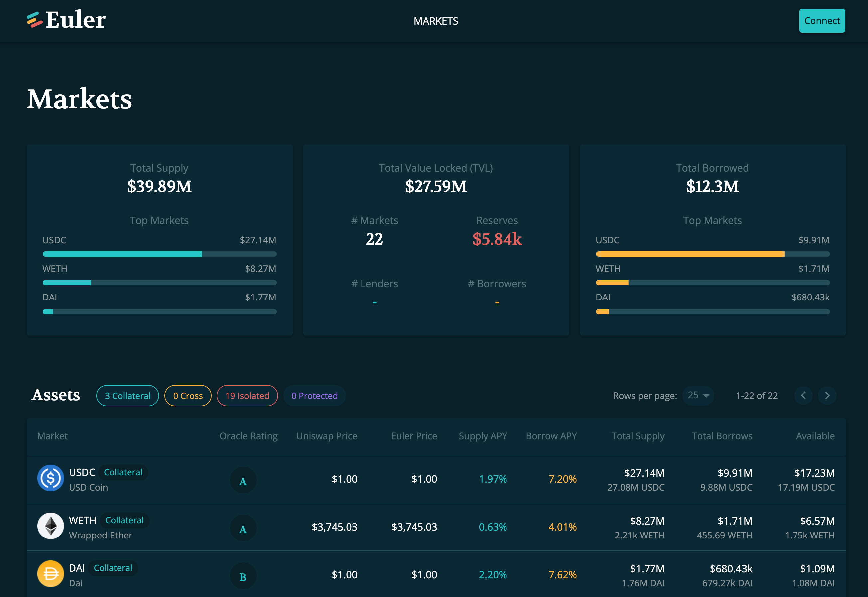This screenshot has height=597, width=868.
Task: Select the WETH borrow APY 4.01%
Action: (562, 527)
